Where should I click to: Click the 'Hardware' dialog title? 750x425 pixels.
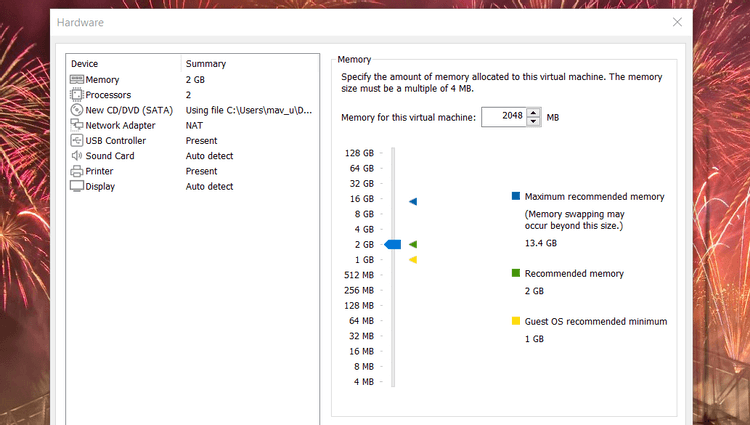[80, 22]
